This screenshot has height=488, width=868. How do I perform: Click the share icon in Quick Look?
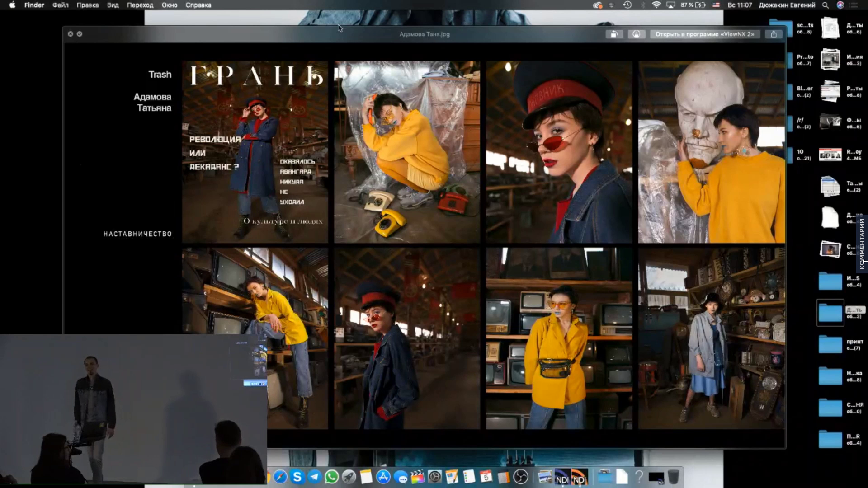coord(774,34)
